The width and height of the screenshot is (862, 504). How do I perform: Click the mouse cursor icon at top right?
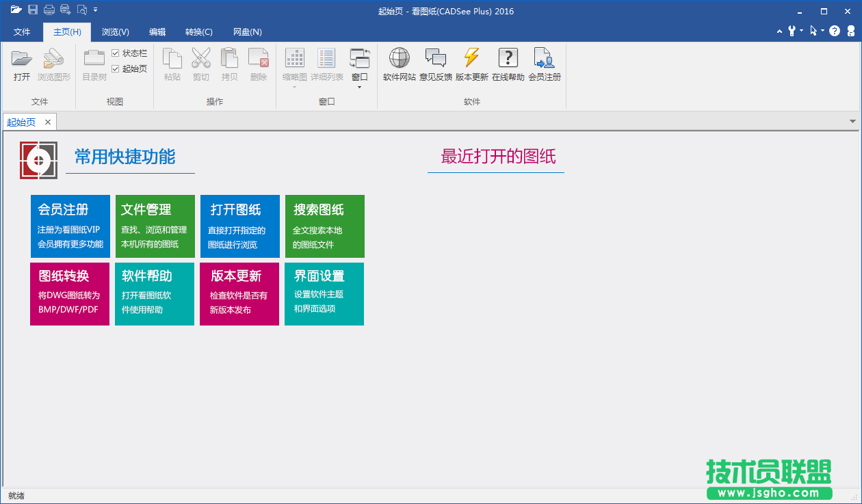coord(813,31)
